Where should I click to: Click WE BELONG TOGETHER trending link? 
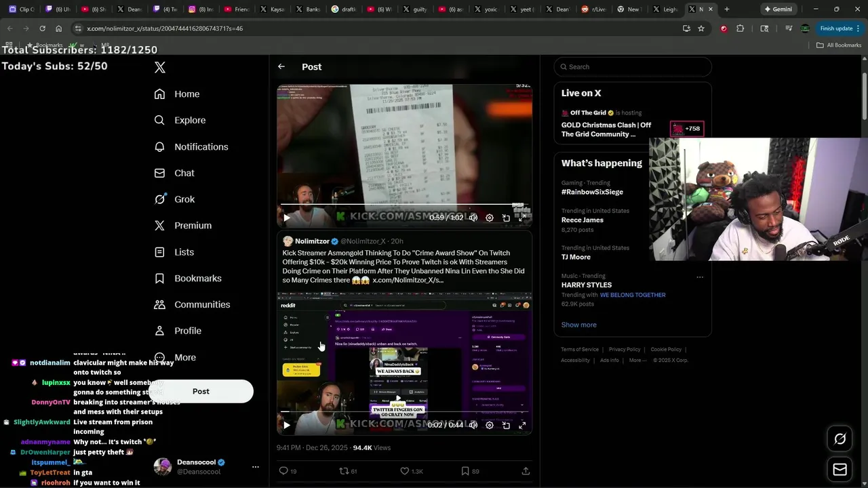(632, 295)
